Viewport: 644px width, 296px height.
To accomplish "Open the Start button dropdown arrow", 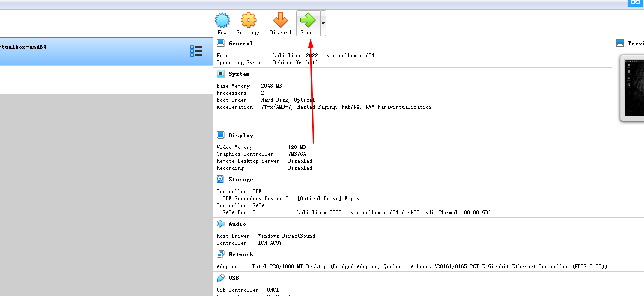I will tap(323, 23).
